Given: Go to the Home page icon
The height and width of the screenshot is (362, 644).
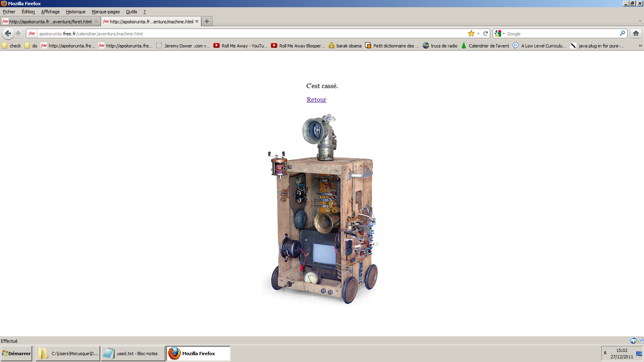Looking at the screenshot, I should point(636,33).
